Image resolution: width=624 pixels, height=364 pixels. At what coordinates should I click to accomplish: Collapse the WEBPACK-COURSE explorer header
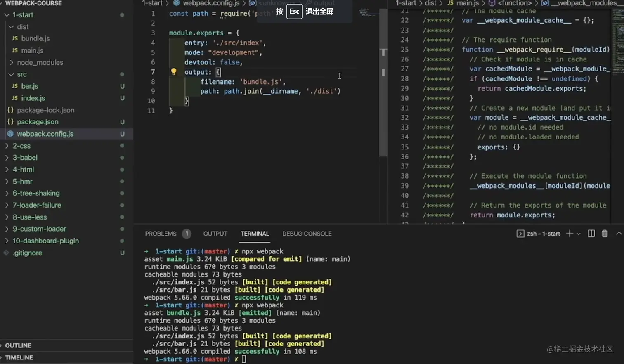[33, 3]
